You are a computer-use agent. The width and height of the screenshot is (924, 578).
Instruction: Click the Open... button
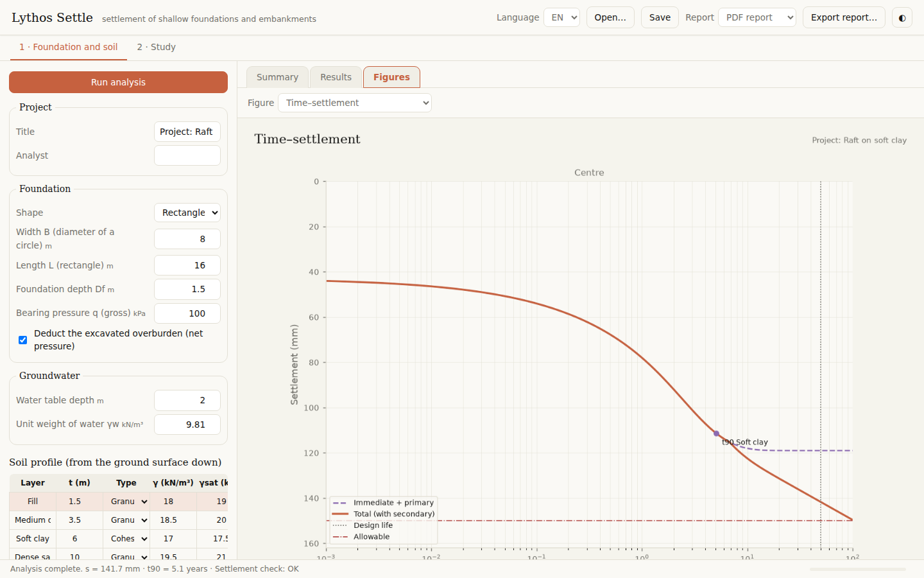pyautogui.click(x=610, y=17)
